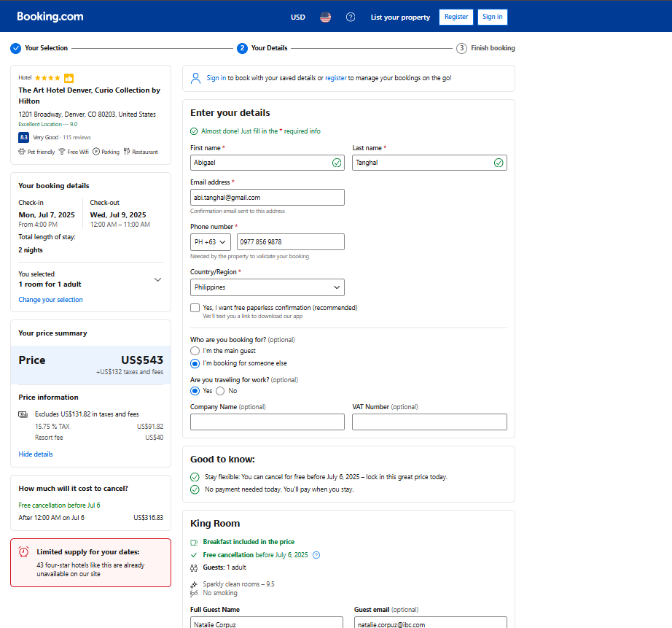This screenshot has height=628, width=672.
Task: Click the alarm clock icon in Limited supply
Action: coord(24,552)
